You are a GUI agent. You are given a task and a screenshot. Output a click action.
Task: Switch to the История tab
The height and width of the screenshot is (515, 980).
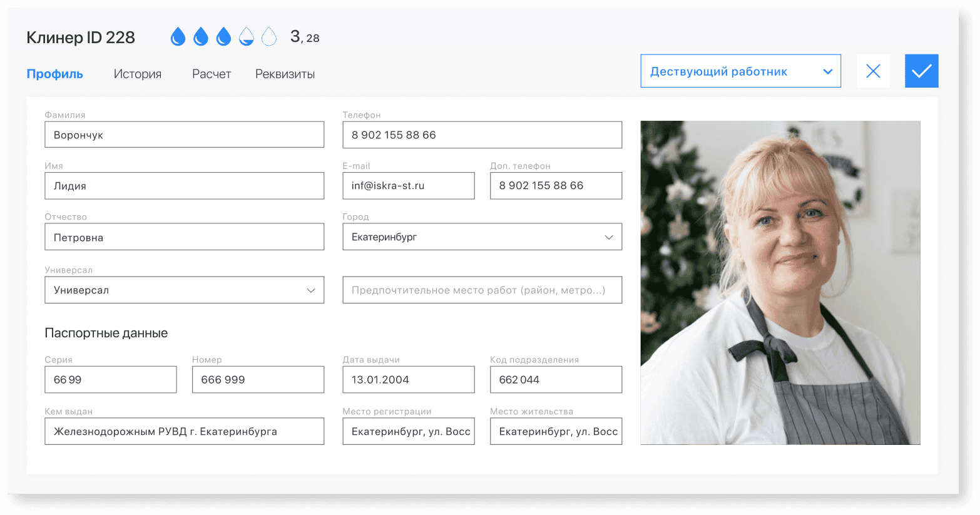click(138, 74)
